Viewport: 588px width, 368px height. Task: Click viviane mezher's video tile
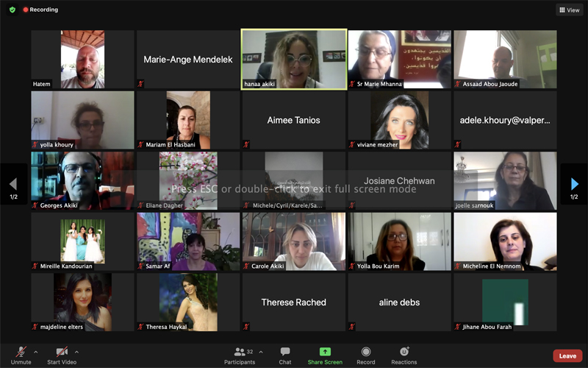click(399, 120)
